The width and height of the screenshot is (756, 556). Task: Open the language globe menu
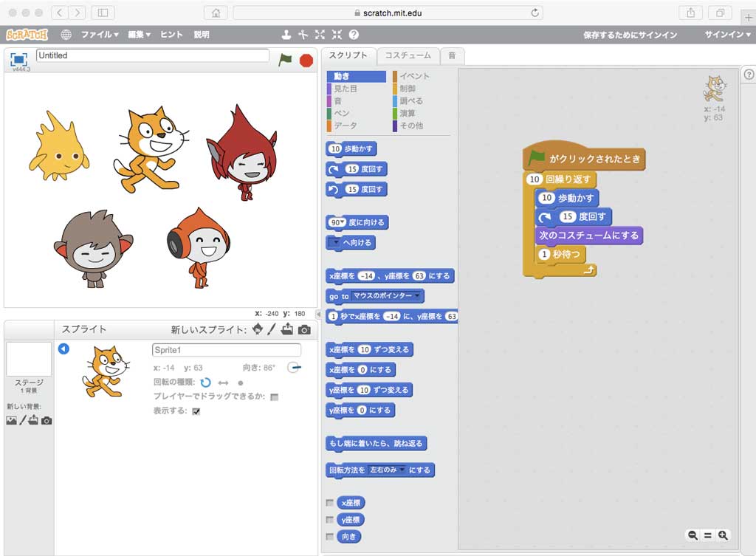pyautogui.click(x=66, y=35)
